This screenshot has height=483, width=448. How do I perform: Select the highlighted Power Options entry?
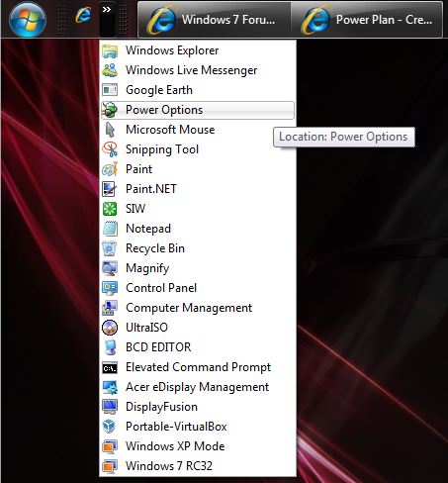click(198, 110)
